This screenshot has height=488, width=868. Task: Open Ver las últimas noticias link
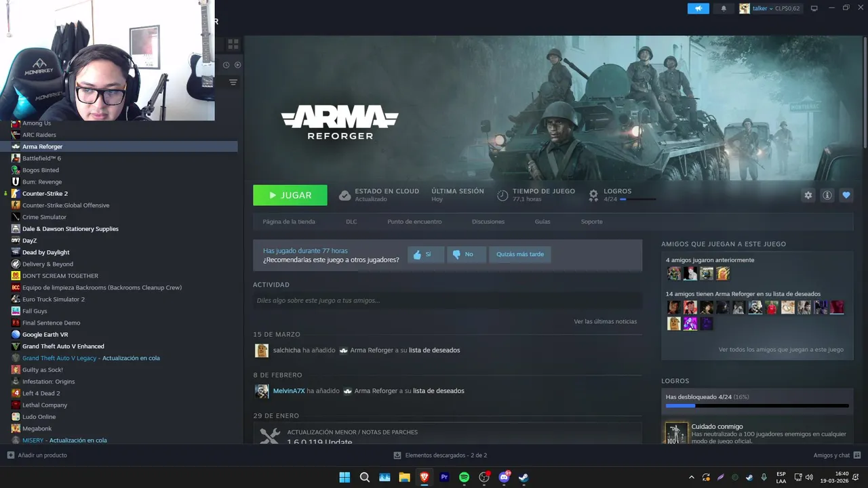tap(605, 321)
